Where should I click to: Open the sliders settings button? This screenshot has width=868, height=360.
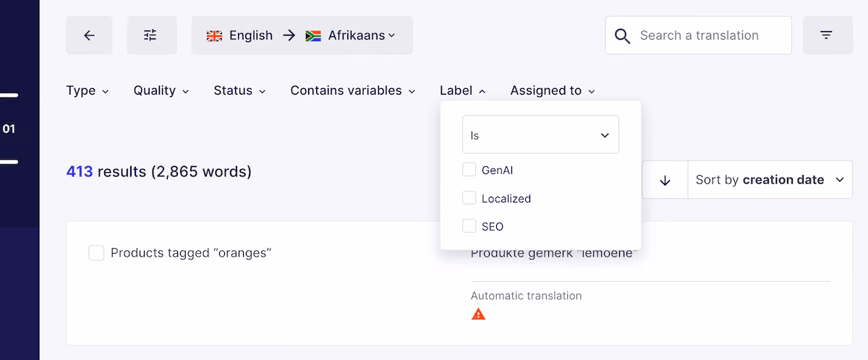click(x=150, y=35)
